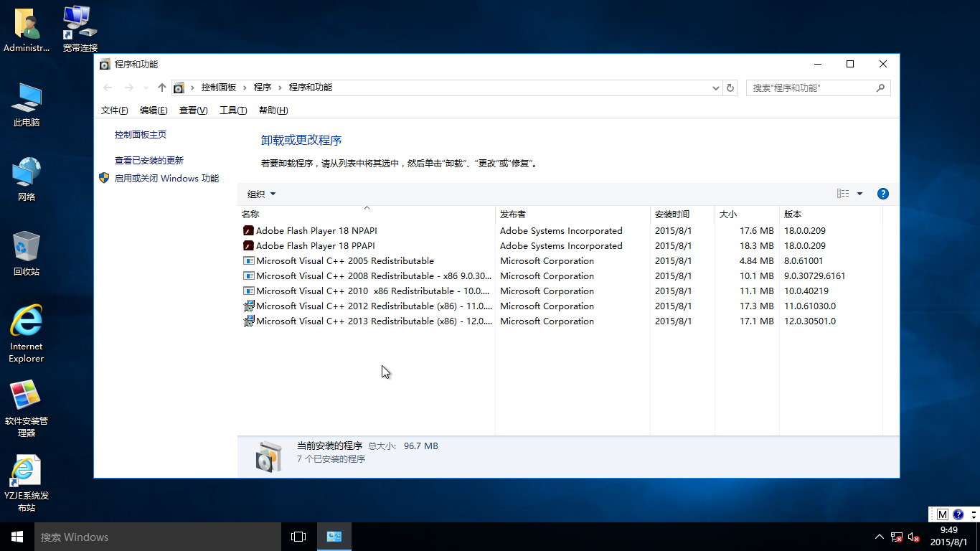980x551 pixels.
Task: Click Visual C++ 2005 Redistributable icon
Action: 249,261
